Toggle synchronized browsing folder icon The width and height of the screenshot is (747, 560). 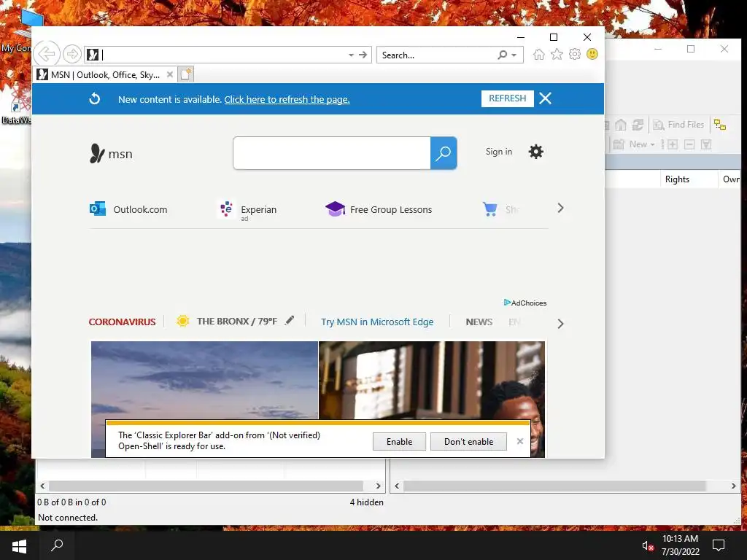[720, 125]
